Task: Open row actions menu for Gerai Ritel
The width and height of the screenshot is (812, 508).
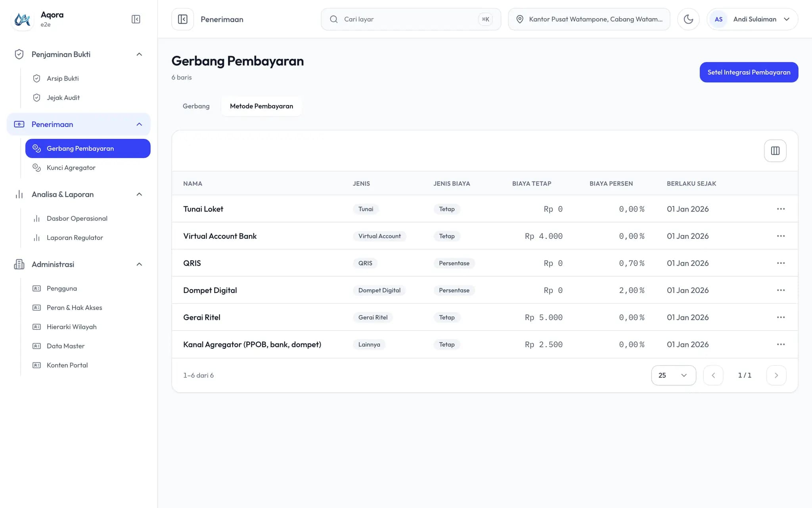Action: tap(781, 317)
